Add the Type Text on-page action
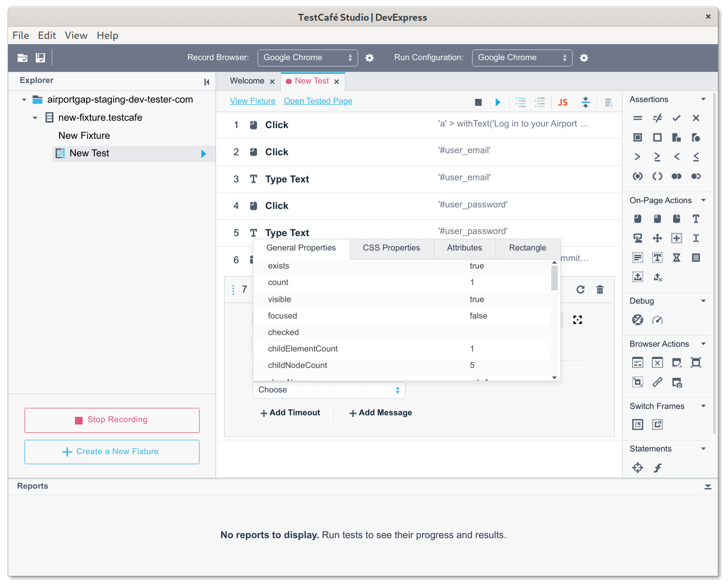The width and height of the screenshot is (728, 586). click(696, 219)
